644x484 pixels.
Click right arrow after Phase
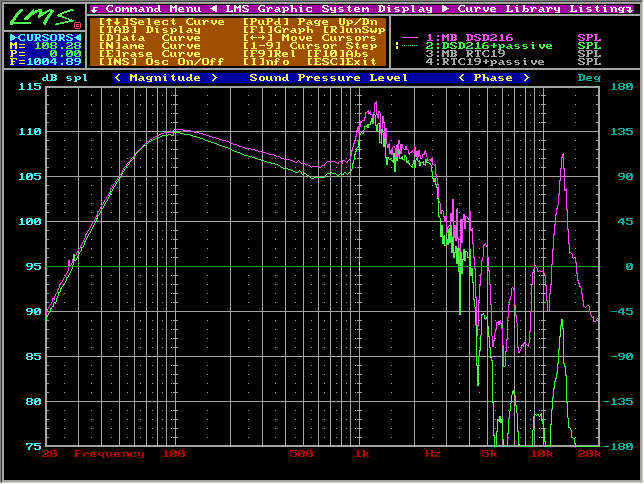point(526,78)
